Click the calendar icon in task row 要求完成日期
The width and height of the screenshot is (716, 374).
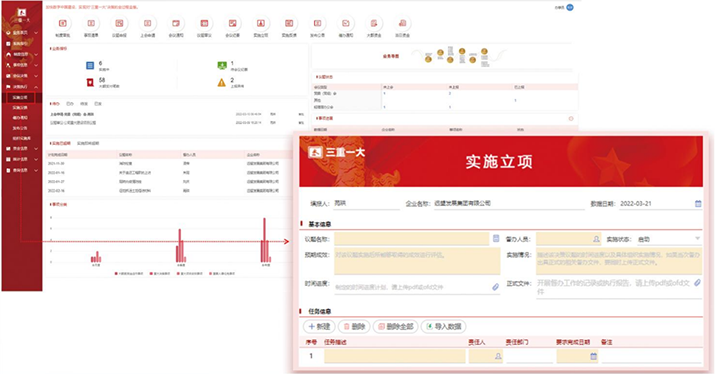click(593, 356)
